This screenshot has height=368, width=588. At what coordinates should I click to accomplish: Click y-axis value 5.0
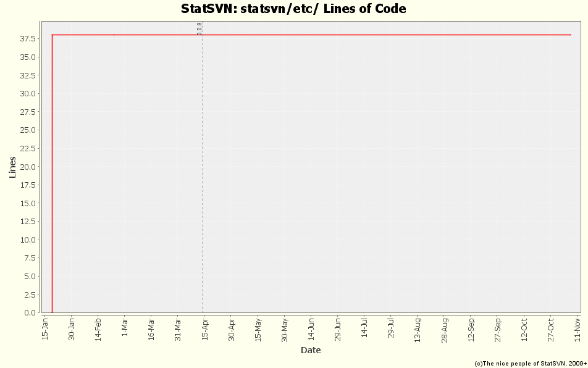coord(30,276)
